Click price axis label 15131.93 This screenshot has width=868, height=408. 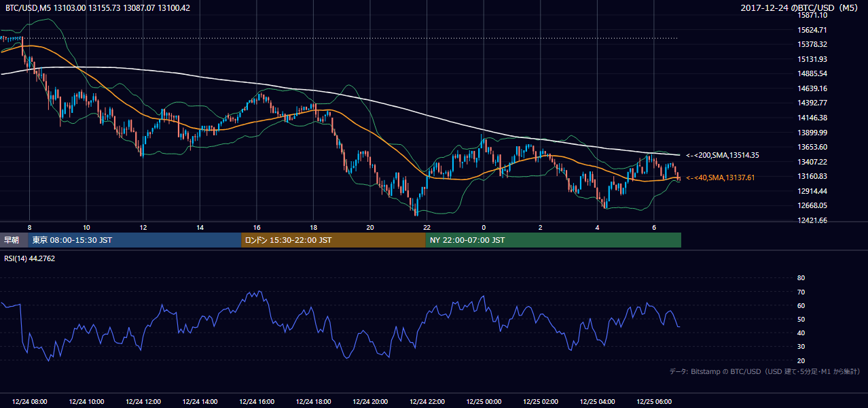pos(812,59)
